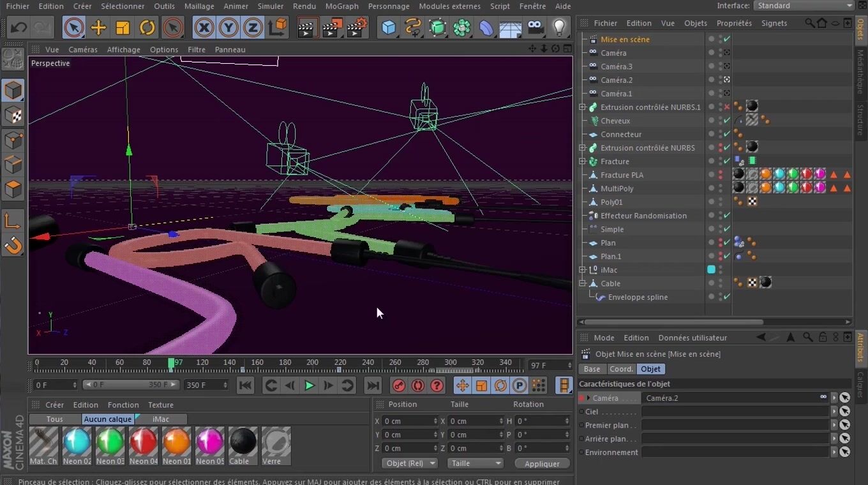The height and width of the screenshot is (485, 868).
Task: Add a cube primitive object
Action: click(x=389, y=27)
